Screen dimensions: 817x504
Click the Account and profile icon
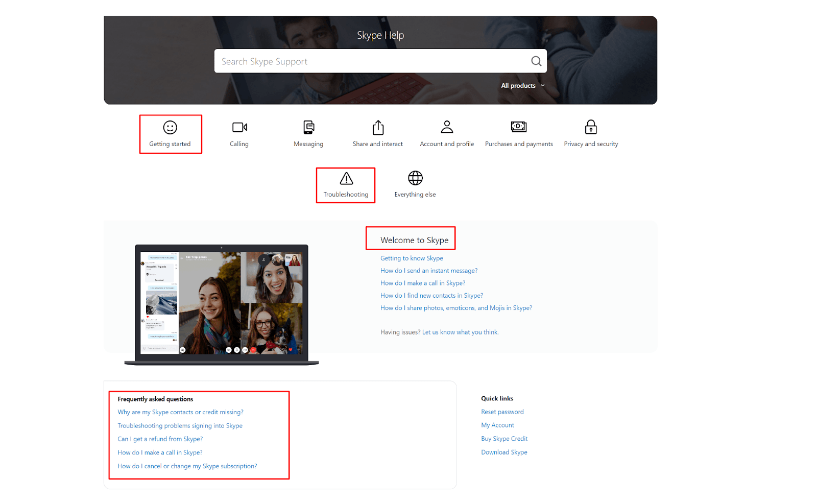click(447, 127)
